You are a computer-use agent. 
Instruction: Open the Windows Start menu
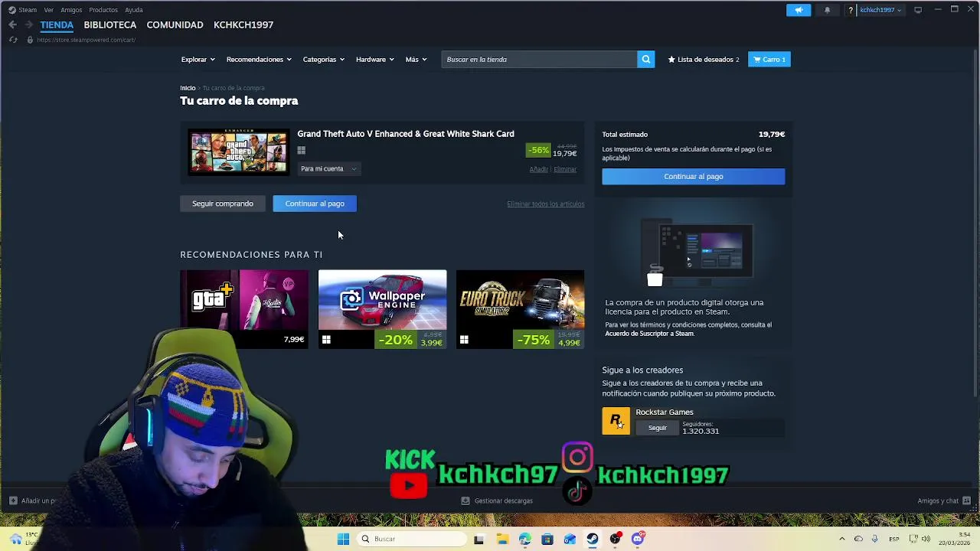click(x=343, y=539)
